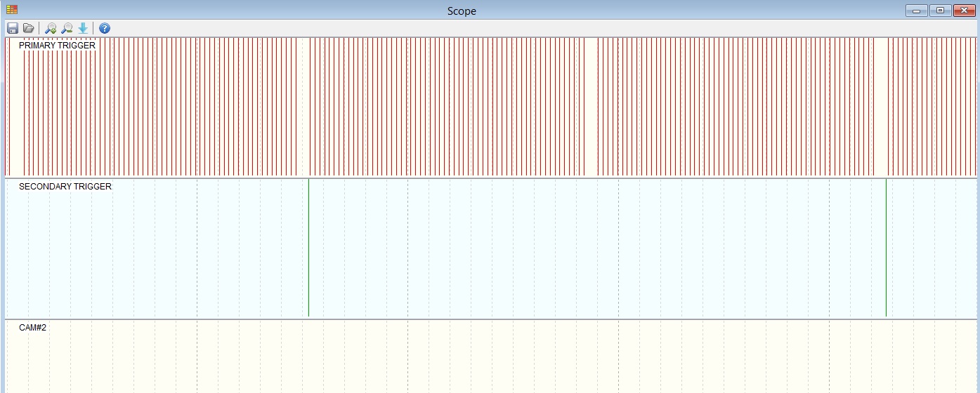Open a file with the folder icon
980x393 pixels.
click(29, 28)
